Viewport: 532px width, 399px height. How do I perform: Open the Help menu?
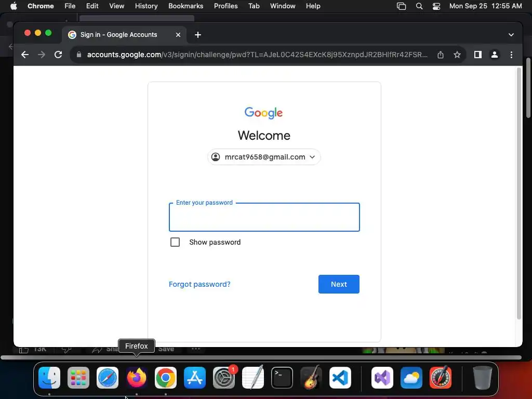click(x=313, y=6)
